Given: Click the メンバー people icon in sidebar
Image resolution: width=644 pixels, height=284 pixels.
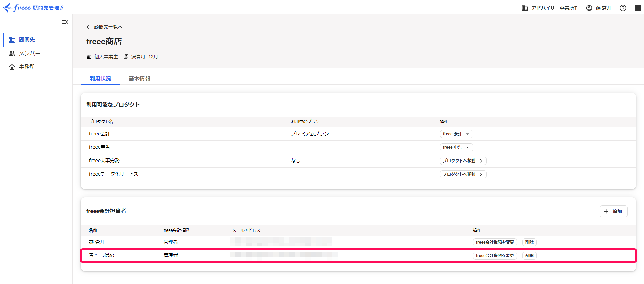Looking at the screenshot, I should (12, 54).
